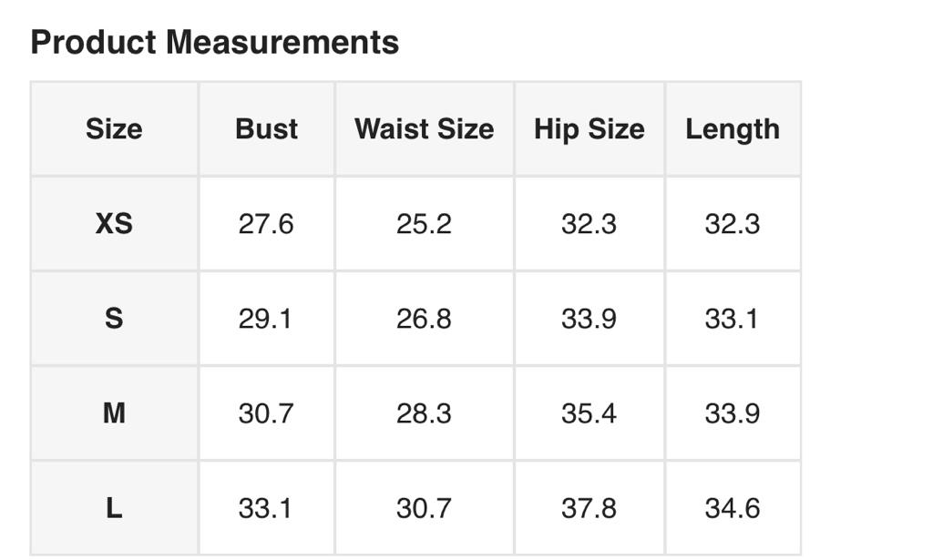Click the Hip Size column header

[x=589, y=129]
